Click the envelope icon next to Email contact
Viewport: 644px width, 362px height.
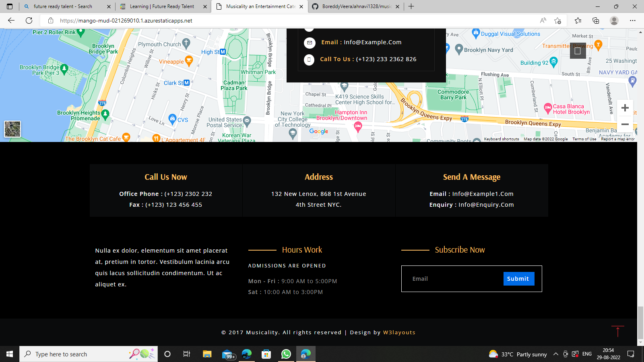(x=309, y=43)
